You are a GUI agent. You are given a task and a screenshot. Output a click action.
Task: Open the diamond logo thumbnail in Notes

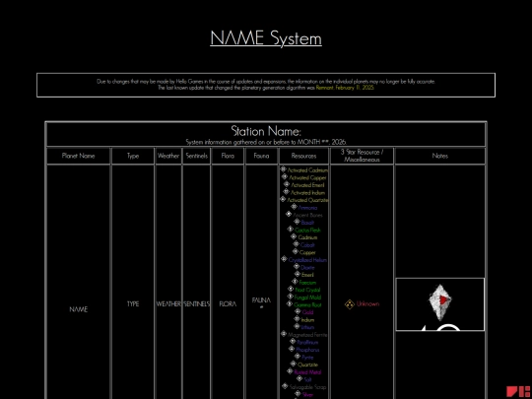tap(440, 304)
